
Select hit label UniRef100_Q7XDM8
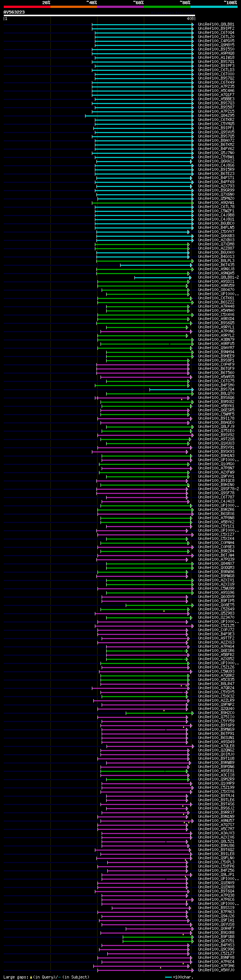pos(216,244)
